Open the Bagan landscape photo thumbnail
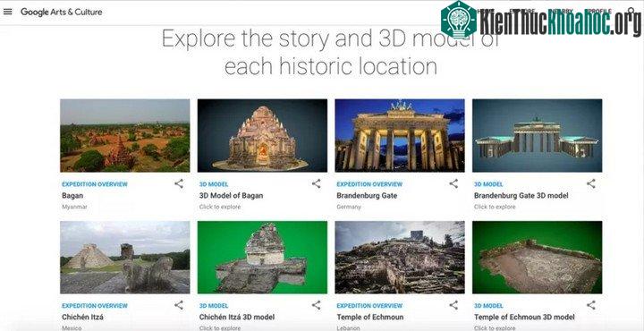Viewport: 644px width, 331px height. pyautogui.click(x=125, y=135)
